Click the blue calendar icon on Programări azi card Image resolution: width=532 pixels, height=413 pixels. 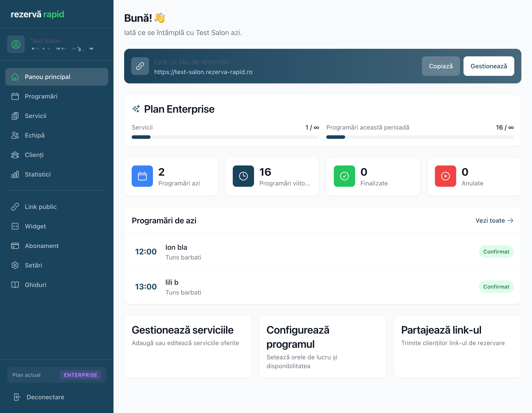pos(142,176)
